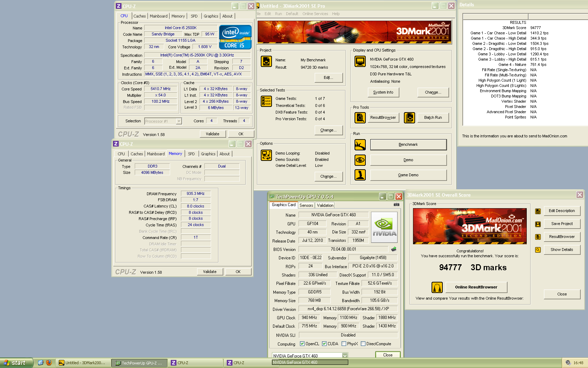Click the Intel Core i5 logo in CPU-Z

[x=235, y=37]
